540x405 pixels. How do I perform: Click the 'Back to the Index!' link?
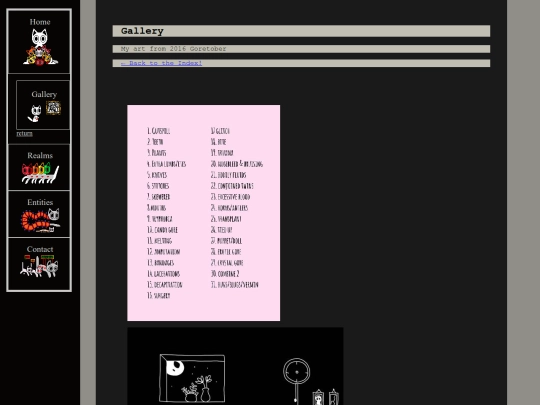pyautogui.click(x=161, y=63)
